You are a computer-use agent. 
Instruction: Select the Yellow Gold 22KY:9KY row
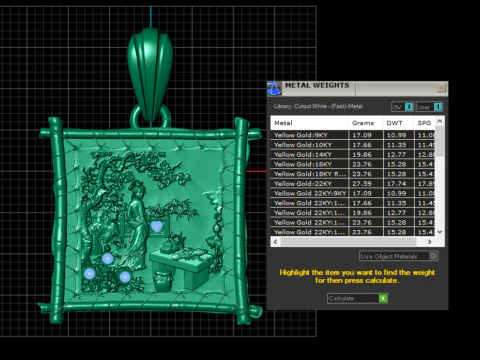click(x=353, y=193)
